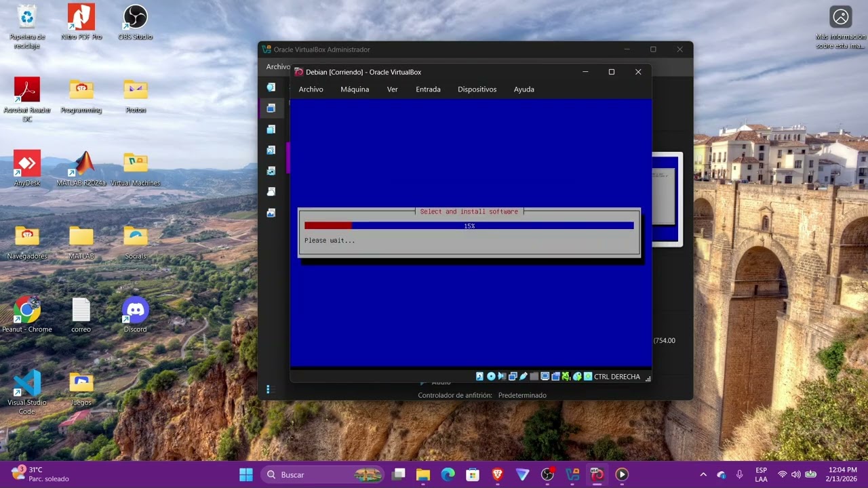Open the Dispositivos menu

point(477,89)
